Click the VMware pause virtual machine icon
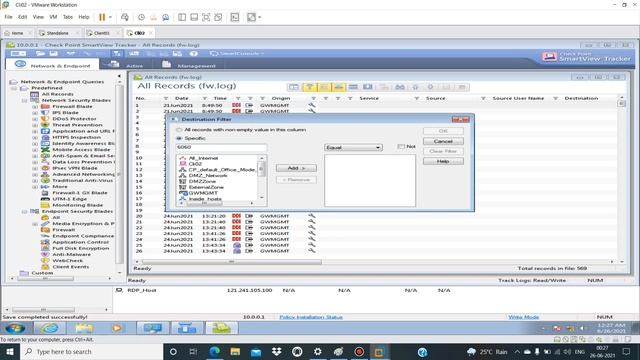 click(x=102, y=17)
